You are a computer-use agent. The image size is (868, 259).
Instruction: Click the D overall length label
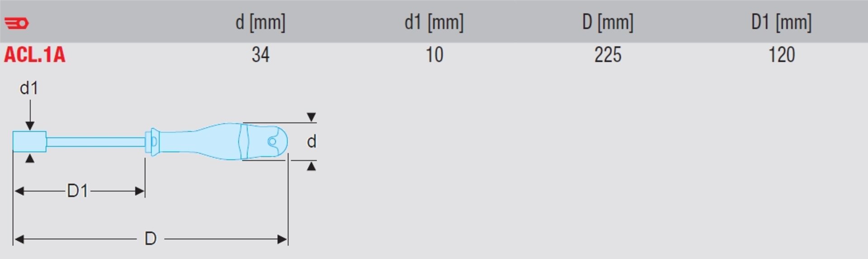(x=151, y=238)
